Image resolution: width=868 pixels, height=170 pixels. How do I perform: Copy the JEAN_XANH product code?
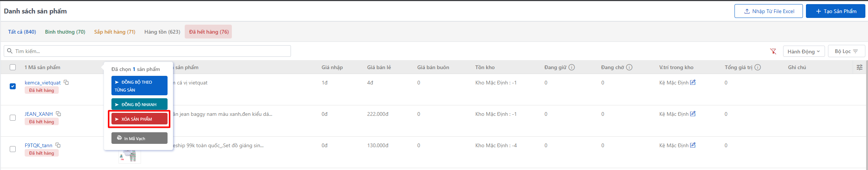58,114
